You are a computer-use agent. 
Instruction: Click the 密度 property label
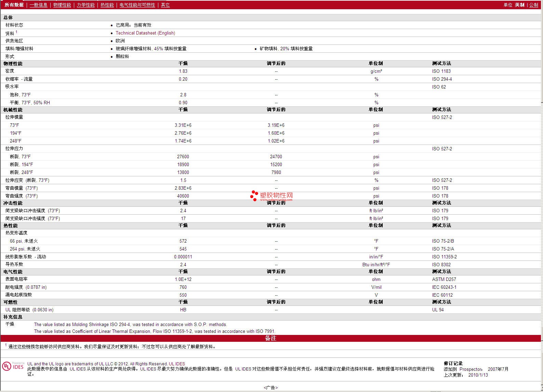pos(10,71)
